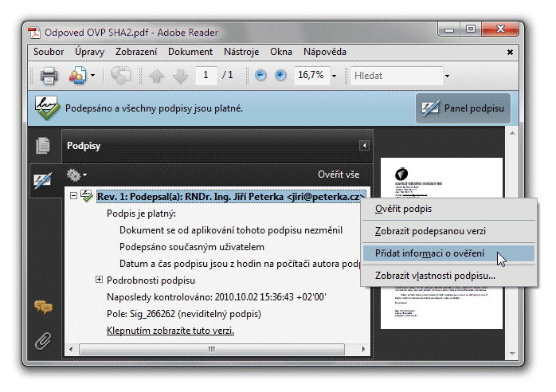Screen dimensions: 556x392
Task: Select 'Podepsáno současným uživatelem' row
Action: 192,247
